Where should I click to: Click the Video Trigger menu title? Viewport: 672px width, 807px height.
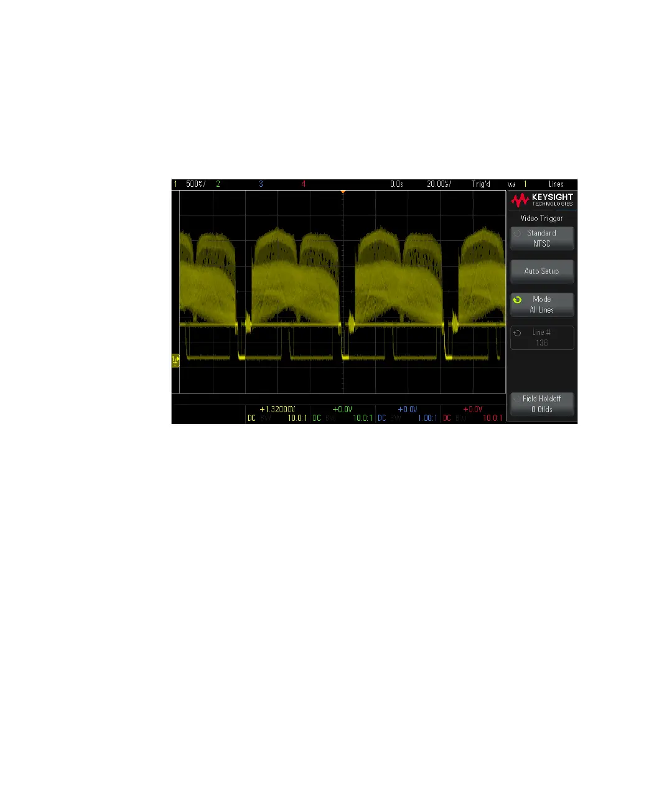click(x=542, y=219)
